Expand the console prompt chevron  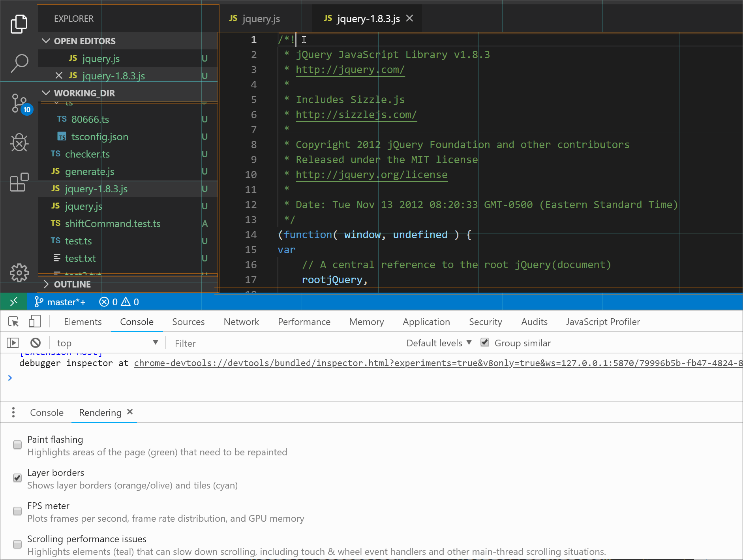click(10, 378)
